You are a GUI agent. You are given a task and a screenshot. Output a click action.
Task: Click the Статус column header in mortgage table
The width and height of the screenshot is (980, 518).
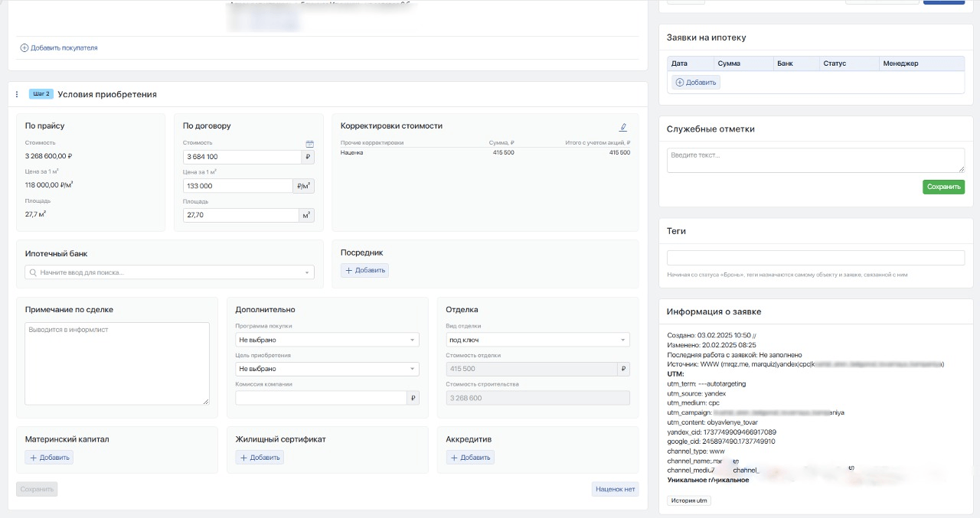(835, 64)
